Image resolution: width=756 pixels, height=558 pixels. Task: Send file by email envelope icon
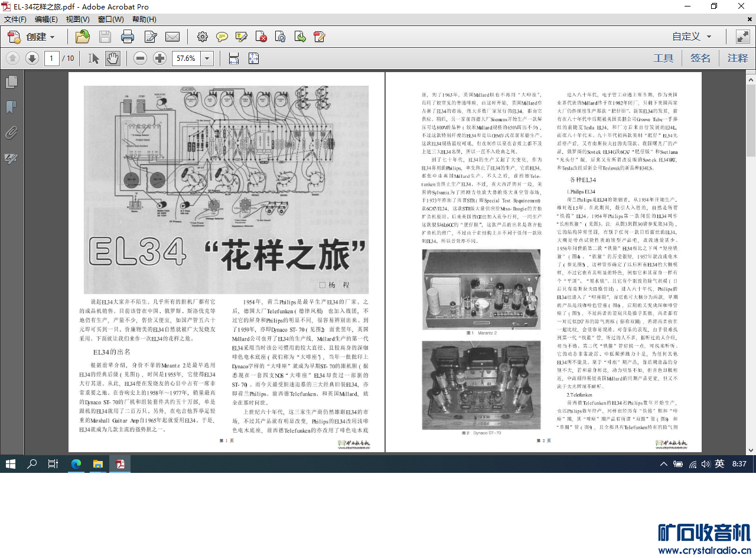pyautogui.click(x=172, y=37)
